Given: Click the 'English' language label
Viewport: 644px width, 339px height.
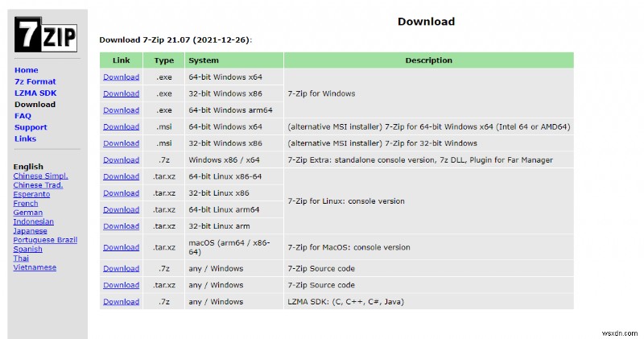Looking at the screenshot, I should (28, 167).
